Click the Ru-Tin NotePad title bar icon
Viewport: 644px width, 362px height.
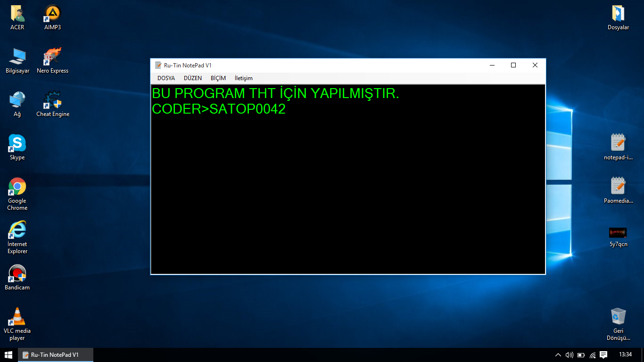click(158, 65)
